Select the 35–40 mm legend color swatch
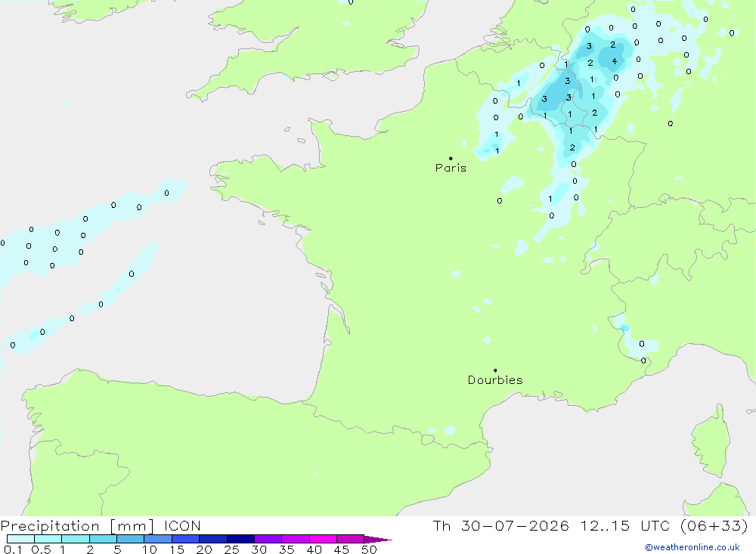Viewport: 756px width, 554px height. coord(296,539)
